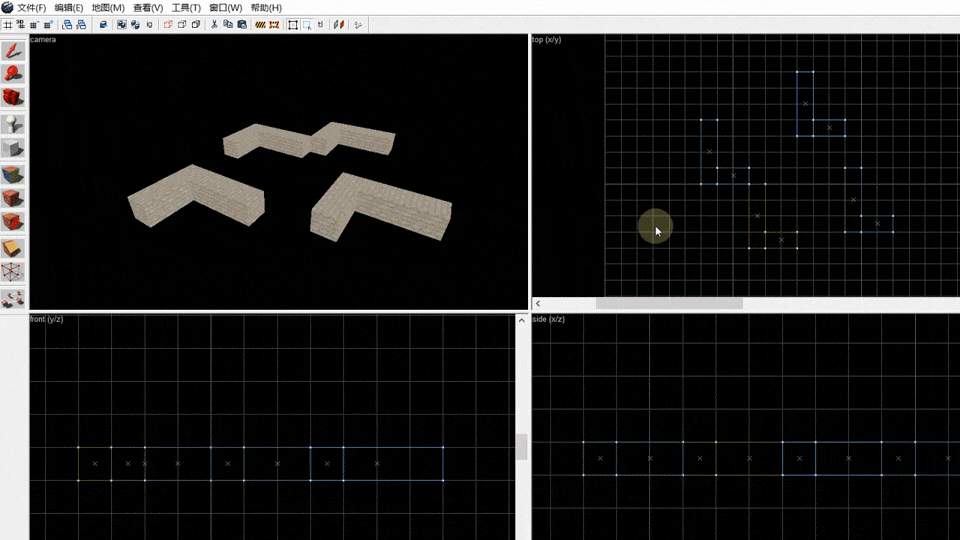Select the Vertex manipulation tool
Viewport: 960px width, 540px height.
(13, 272)
